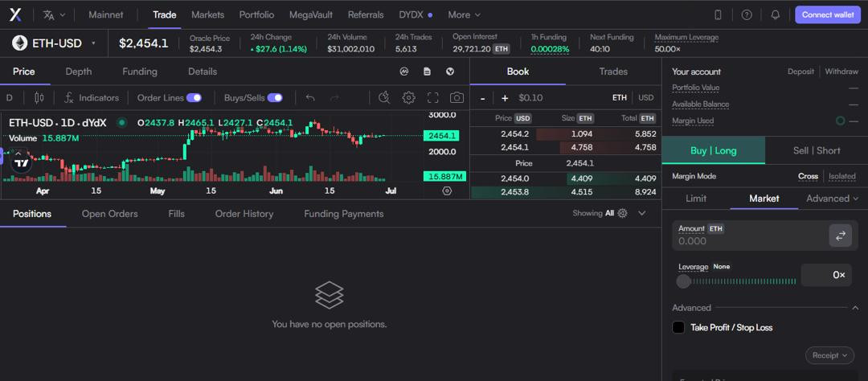Screen dimensions: 868x381
Task: Expand the More menu in navigation
Action: point(464,14)
